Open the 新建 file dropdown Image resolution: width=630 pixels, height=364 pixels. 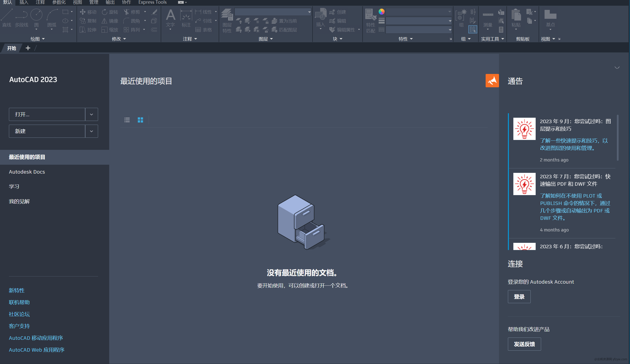click(91, 131)
